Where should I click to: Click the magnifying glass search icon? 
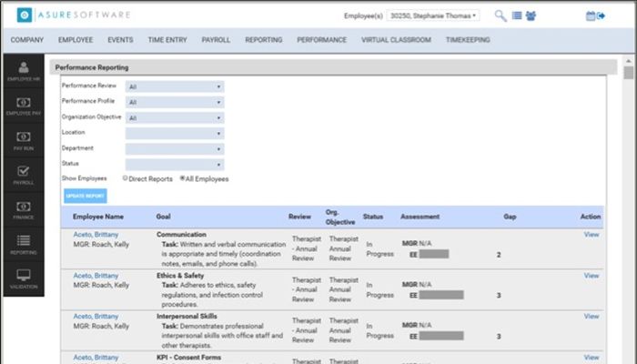(x=500, y=15)
